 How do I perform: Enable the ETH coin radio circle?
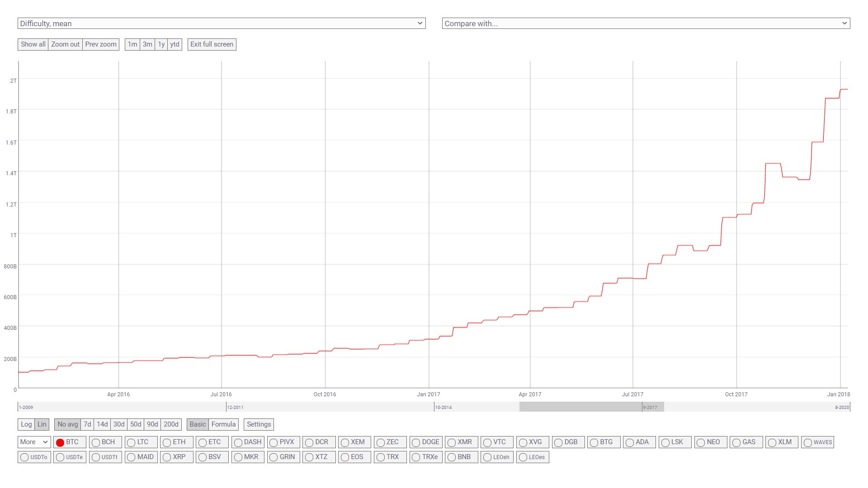coord(167,442)
